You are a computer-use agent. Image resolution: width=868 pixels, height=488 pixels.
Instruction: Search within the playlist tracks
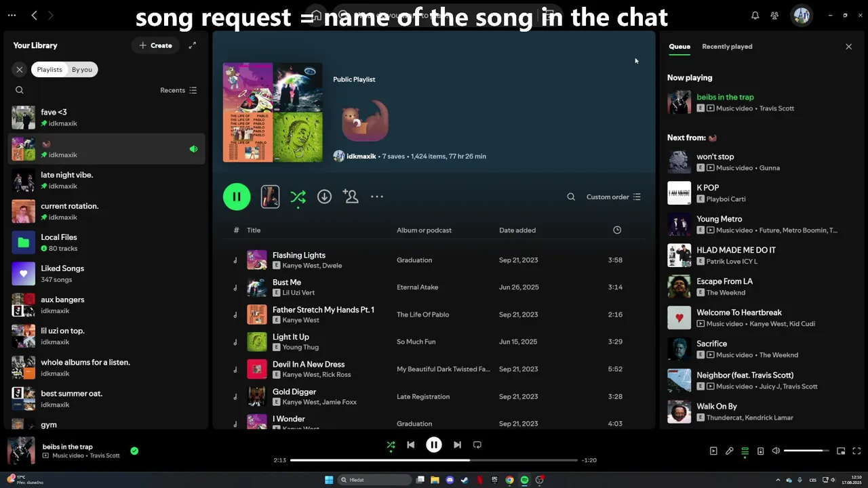coord(571,197)
